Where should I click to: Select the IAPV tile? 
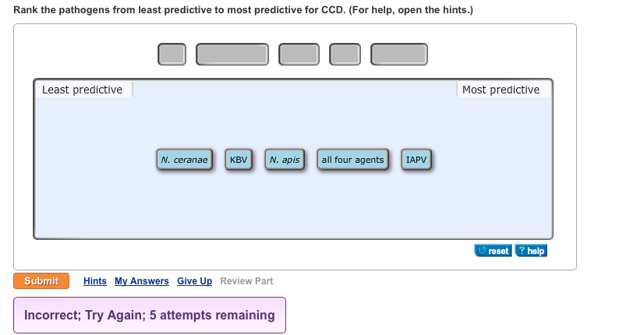(416, 159)
